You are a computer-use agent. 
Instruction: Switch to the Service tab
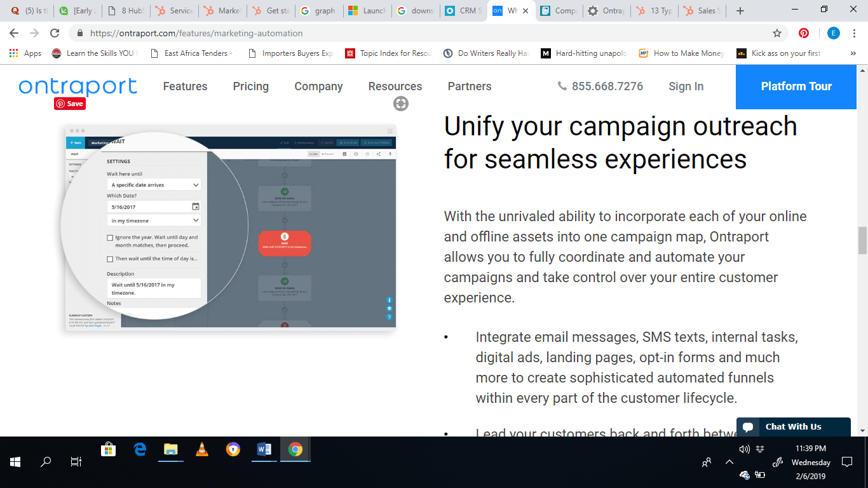coord(173,11)
